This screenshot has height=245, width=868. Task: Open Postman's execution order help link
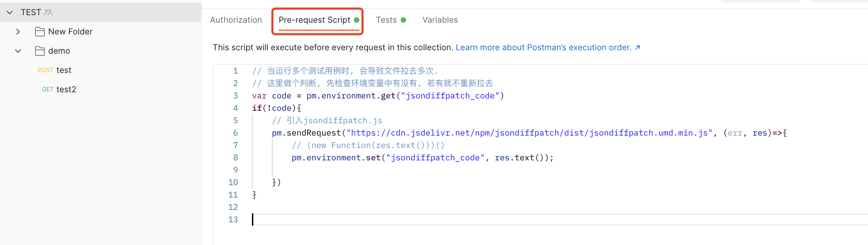click(543, 47)
